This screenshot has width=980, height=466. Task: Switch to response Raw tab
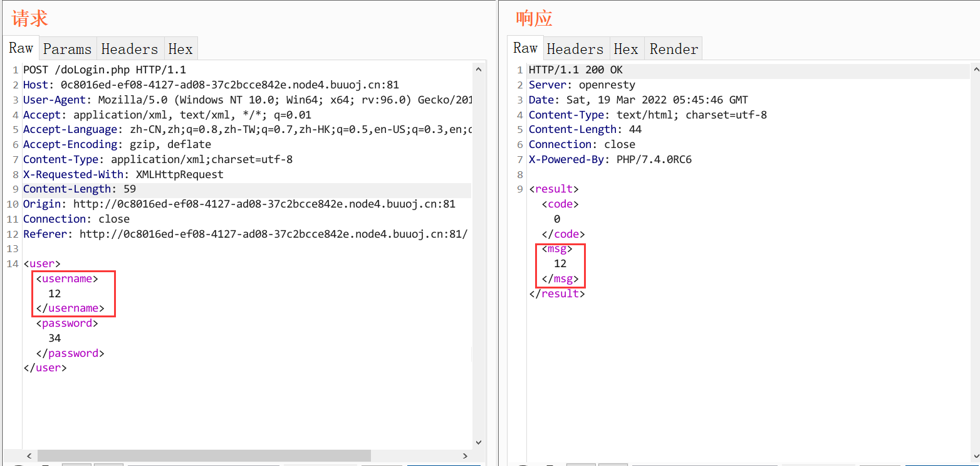(x=525, y=48)
